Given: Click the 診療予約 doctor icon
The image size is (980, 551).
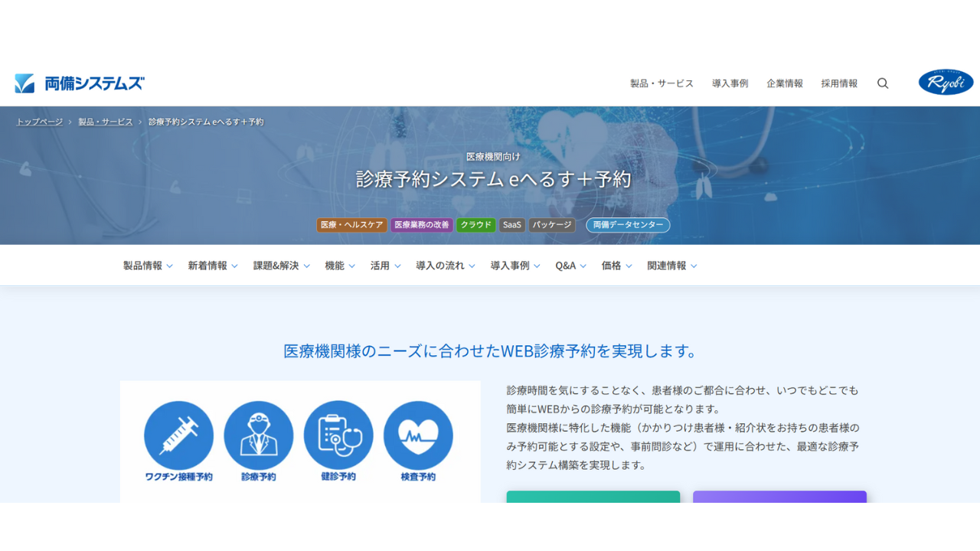Looking at the screenshot, I should 259,435.
